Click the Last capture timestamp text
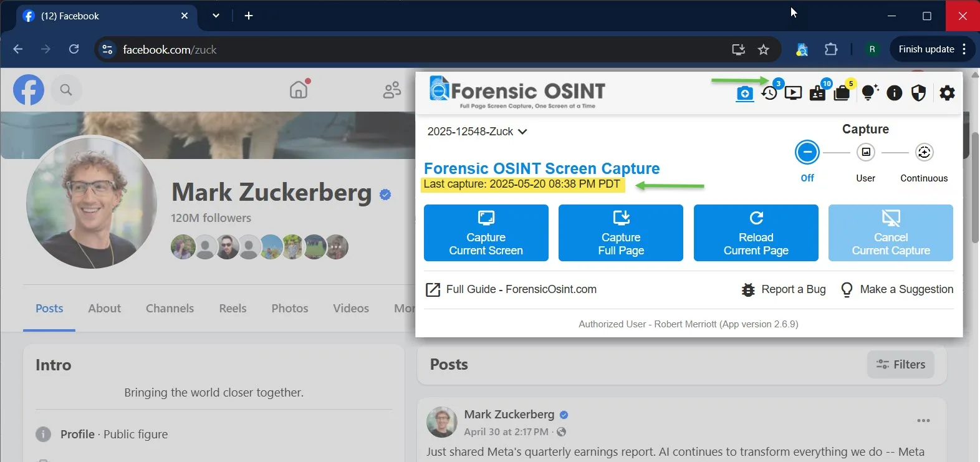Viewport: 980px width, 462px height. tap(522, 184)
